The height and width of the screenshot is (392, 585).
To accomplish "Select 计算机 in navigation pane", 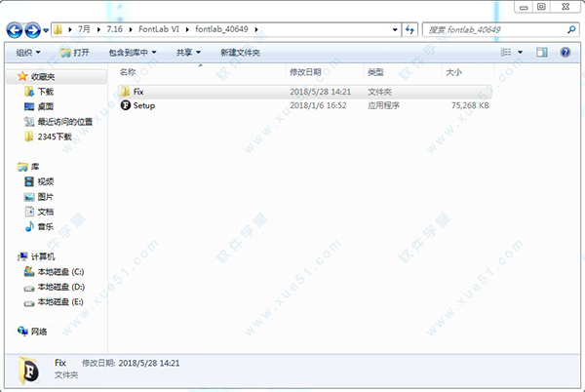I will pyautogui.click(x=43, y=256).
